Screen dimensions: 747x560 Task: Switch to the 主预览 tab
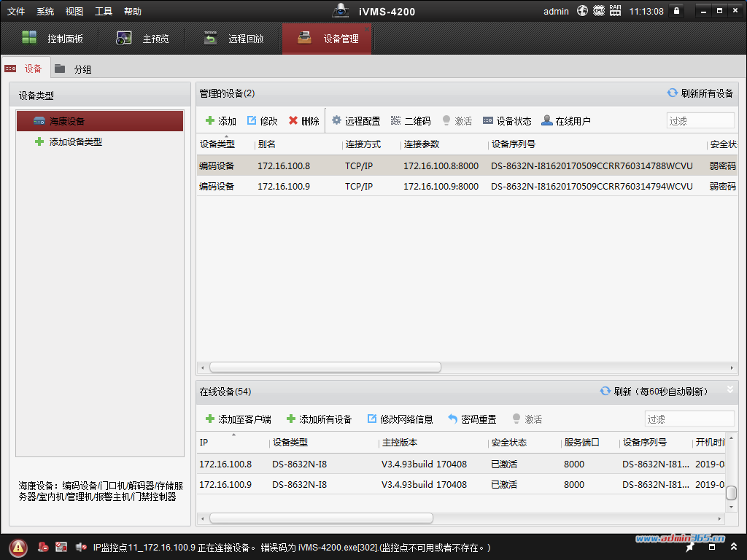pyautogui.click(x=142, y=39)
